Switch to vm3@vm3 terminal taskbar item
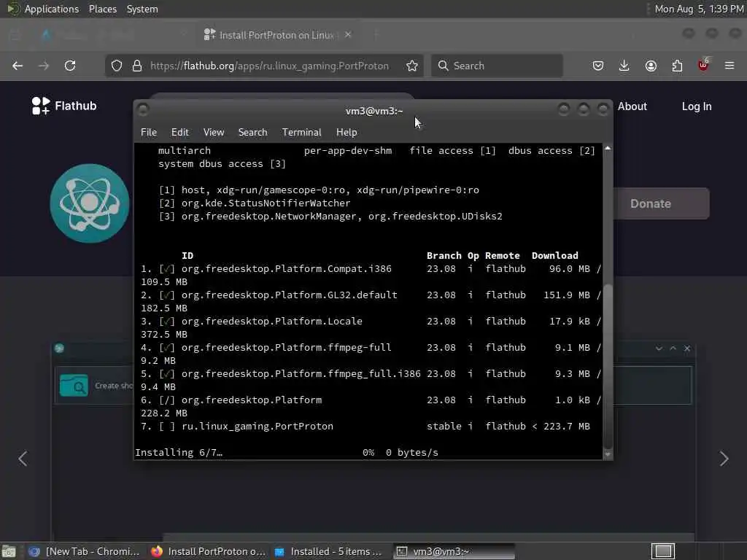Viewport: 747px width, 560px height. click(454, 551)
